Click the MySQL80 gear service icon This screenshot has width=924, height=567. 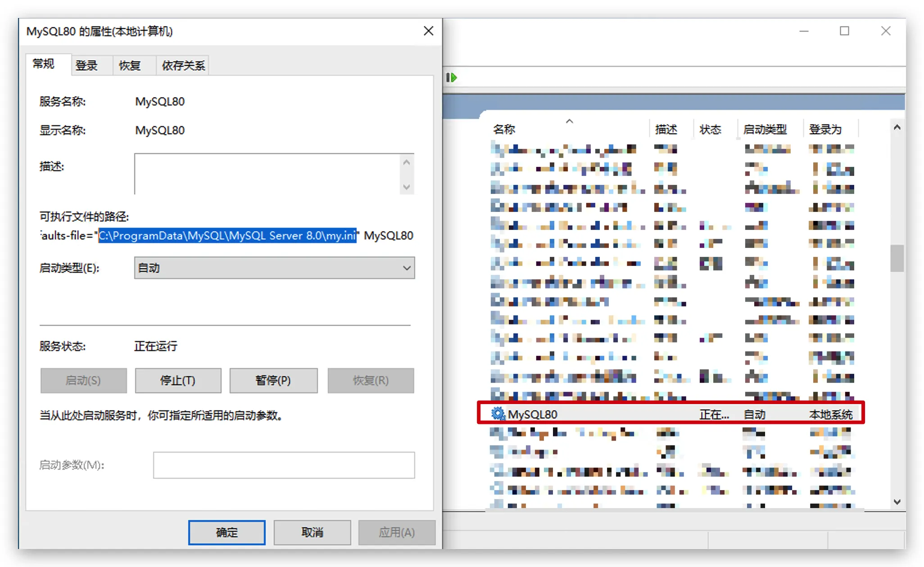click(x=498, y=414)
